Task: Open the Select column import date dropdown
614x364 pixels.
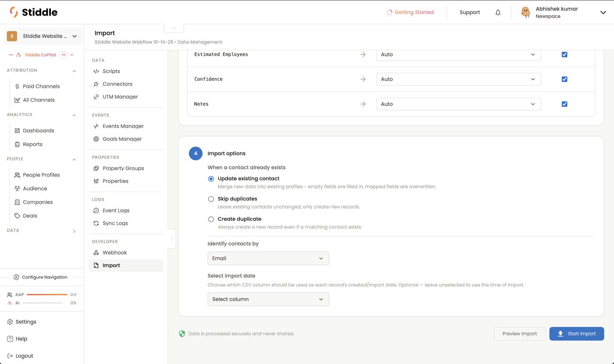Action: pos(268,299)
